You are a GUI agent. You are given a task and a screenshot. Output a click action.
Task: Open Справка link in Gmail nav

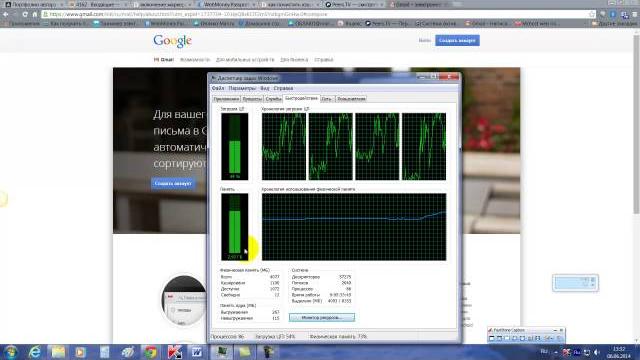(324, 60)
